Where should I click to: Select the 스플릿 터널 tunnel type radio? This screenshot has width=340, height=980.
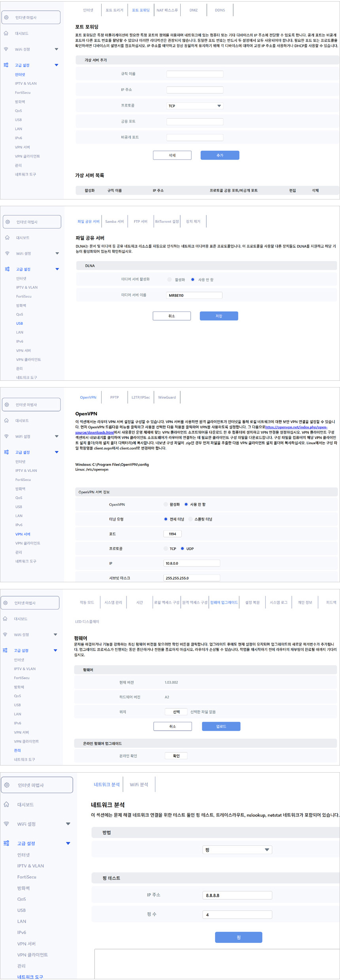coord(191,519)
